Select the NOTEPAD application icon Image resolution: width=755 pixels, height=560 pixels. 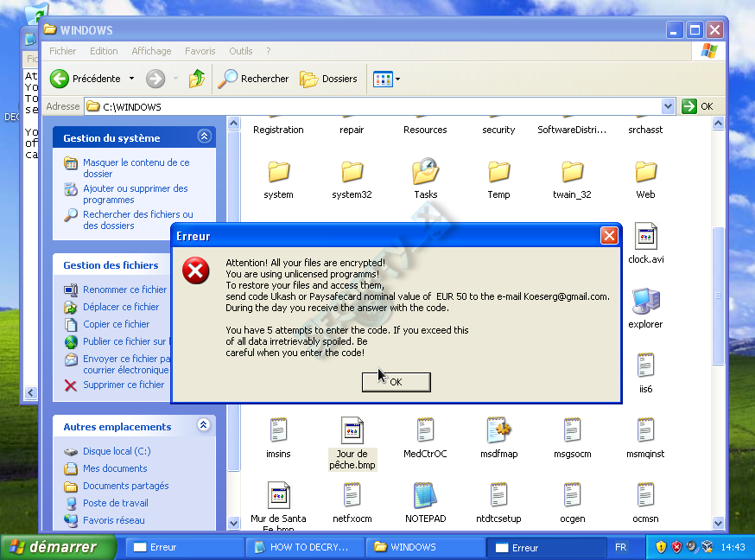[425, 495]
